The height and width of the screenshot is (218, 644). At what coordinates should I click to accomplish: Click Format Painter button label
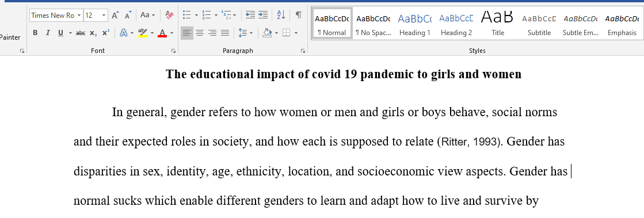pyautogui.click(x=10, y=37)
